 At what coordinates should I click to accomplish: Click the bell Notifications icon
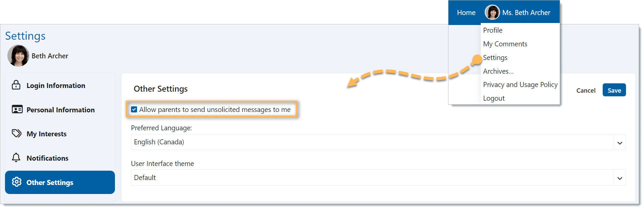[16, 158]
